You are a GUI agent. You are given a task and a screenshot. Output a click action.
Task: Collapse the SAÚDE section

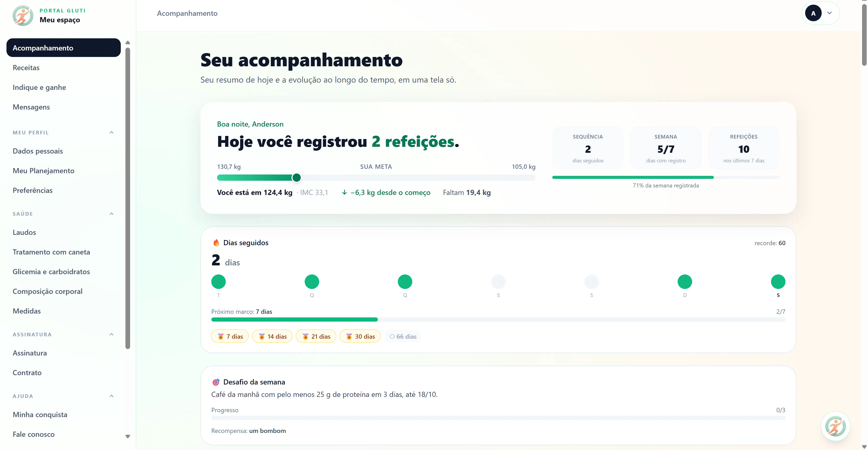[x=111, y=214]
